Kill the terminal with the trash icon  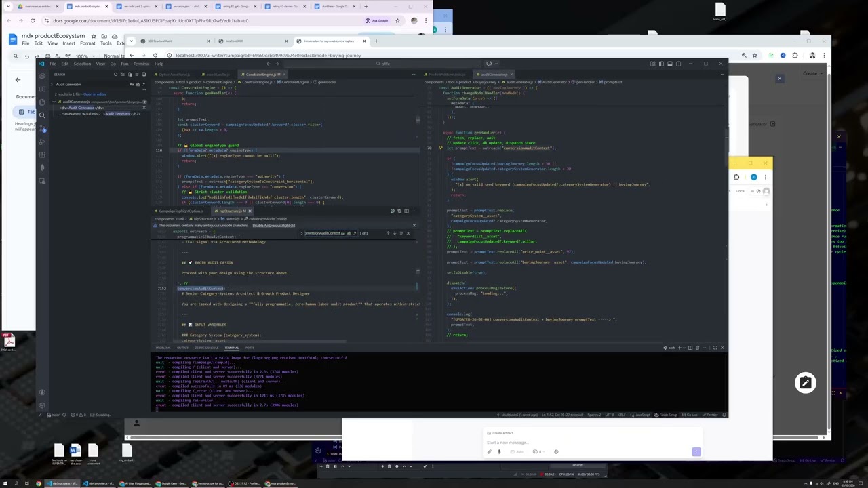pyautogui.click(x=698, y=348)
